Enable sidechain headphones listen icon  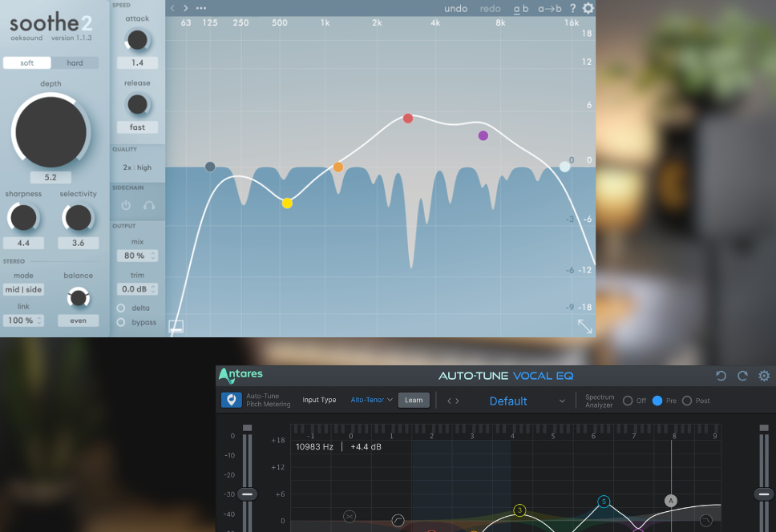pyautogui.click(x=149, y=204)
